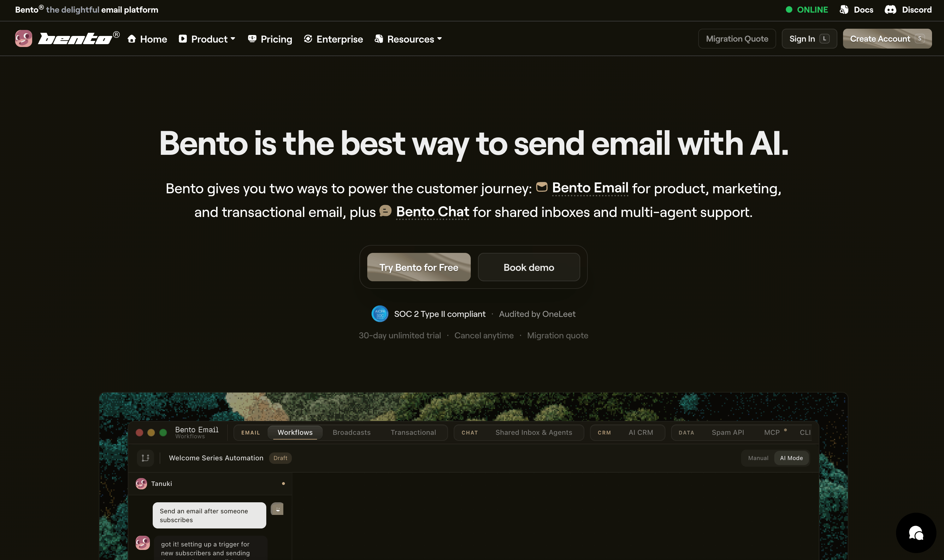Click the workflow branch icon beside Welcome Series
This screenshot has width=944, height=560.
click(145, 458)
